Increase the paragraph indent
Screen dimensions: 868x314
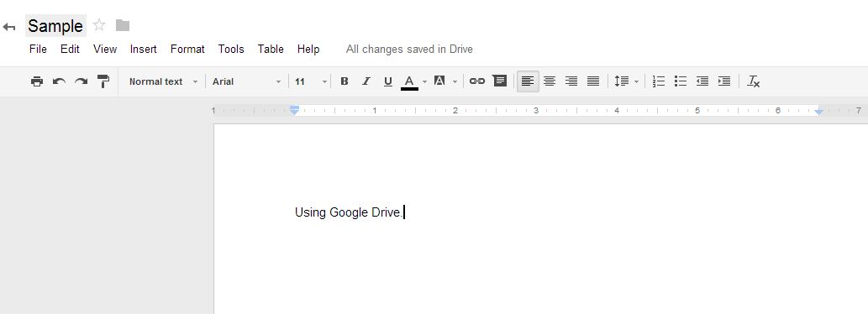(x=724, y=81)
